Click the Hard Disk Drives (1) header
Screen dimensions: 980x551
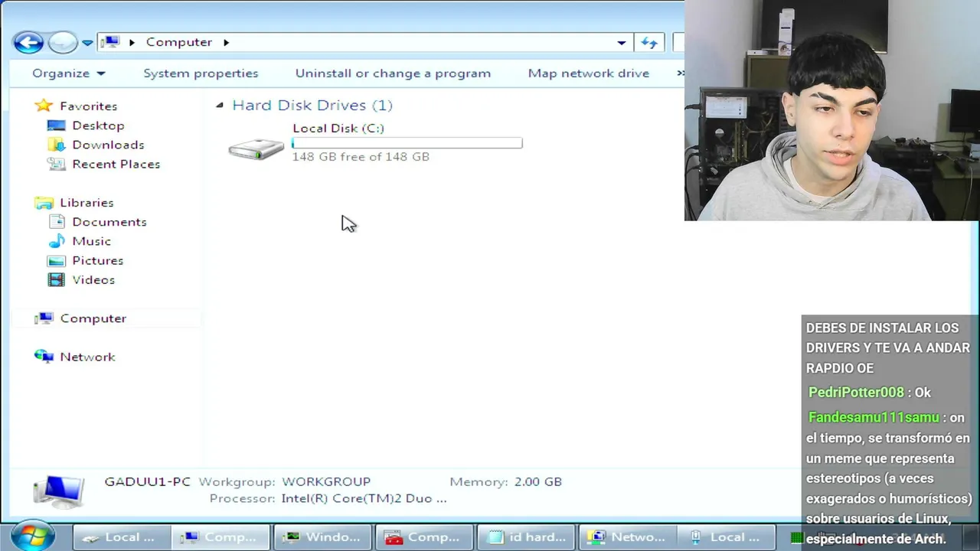[x=312, y=105]
